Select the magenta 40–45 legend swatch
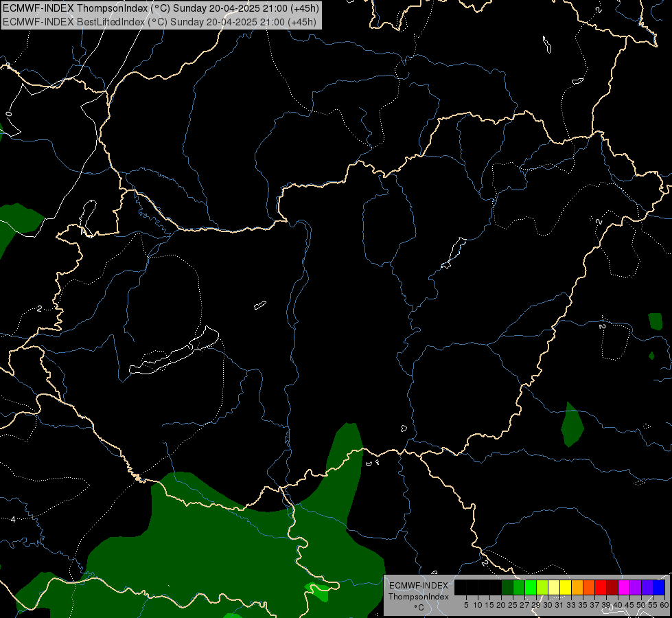The height and width of the screenshot is (618, 672). click(624, 587)
